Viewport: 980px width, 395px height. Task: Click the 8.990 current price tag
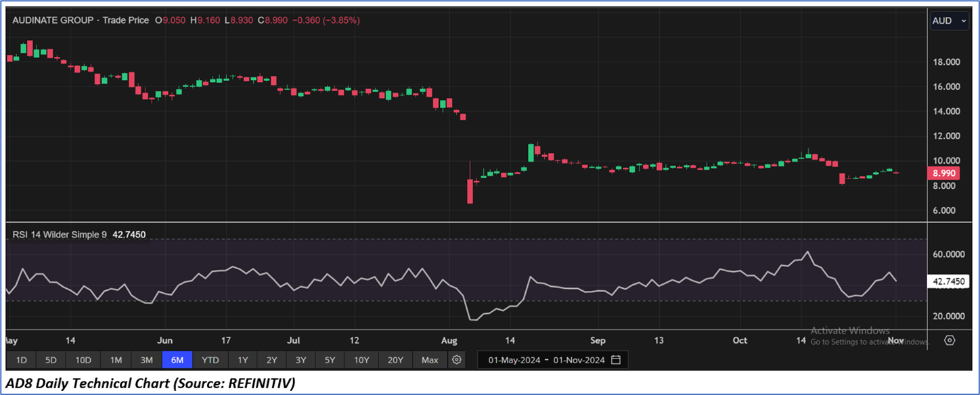943,173
